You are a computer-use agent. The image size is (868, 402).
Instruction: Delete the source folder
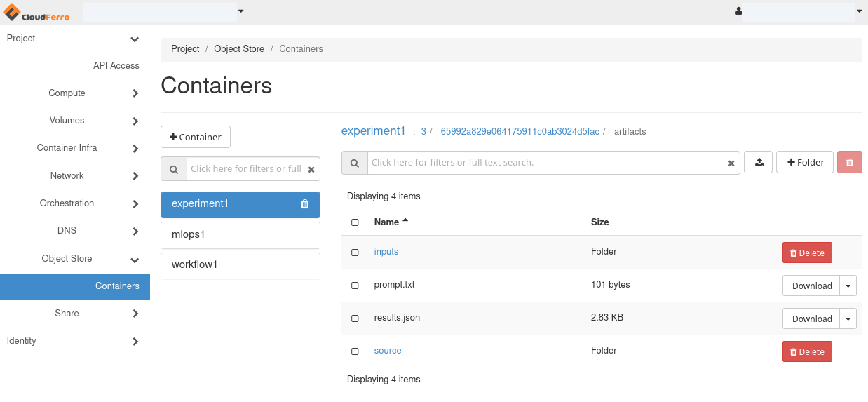pos(807,351)
